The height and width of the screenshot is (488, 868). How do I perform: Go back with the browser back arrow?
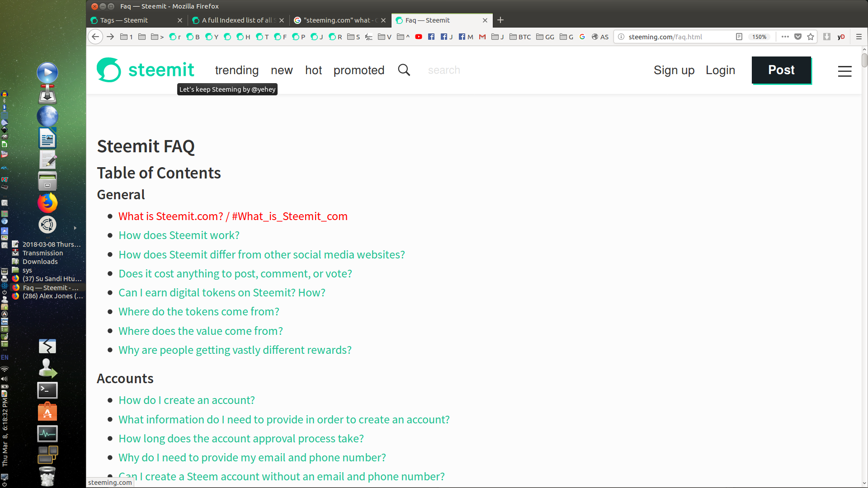[95, 37]
